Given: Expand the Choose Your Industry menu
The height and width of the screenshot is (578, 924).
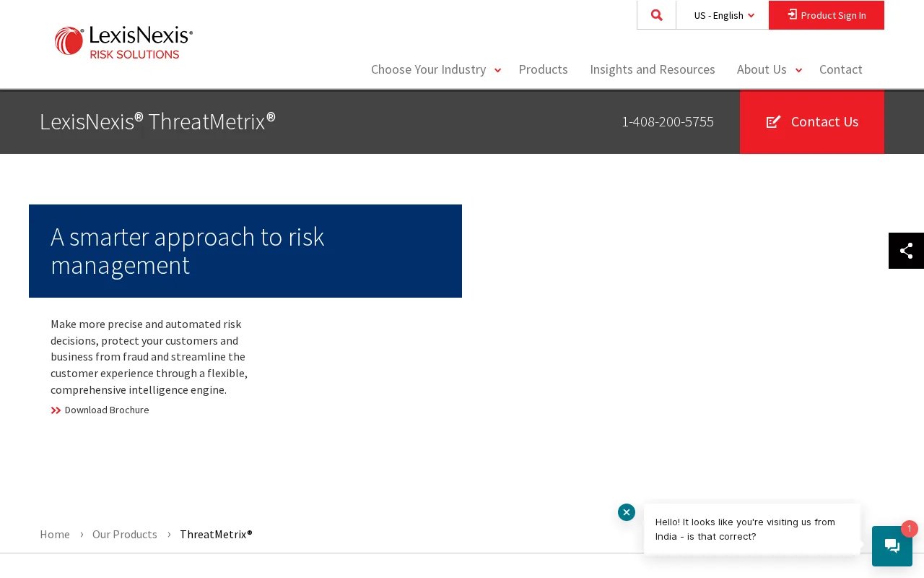Looking at the screenshot, I should [436, 69].
